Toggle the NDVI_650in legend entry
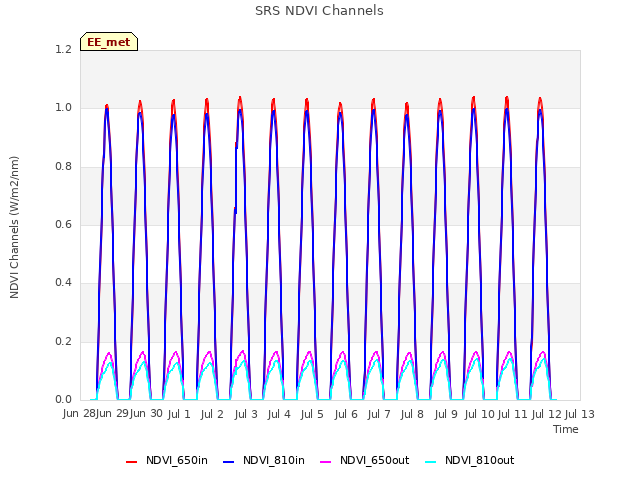The image size is (640, 480). (167, 461)
